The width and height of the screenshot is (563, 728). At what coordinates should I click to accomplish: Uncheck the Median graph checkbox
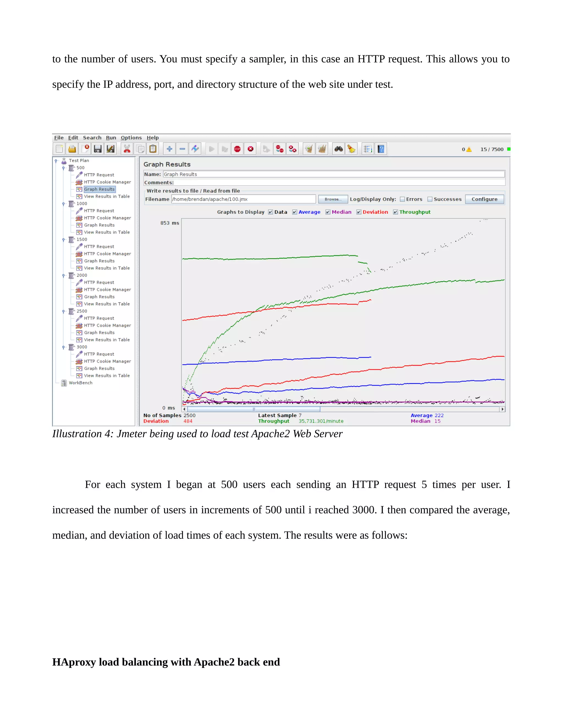coord(328,212)
